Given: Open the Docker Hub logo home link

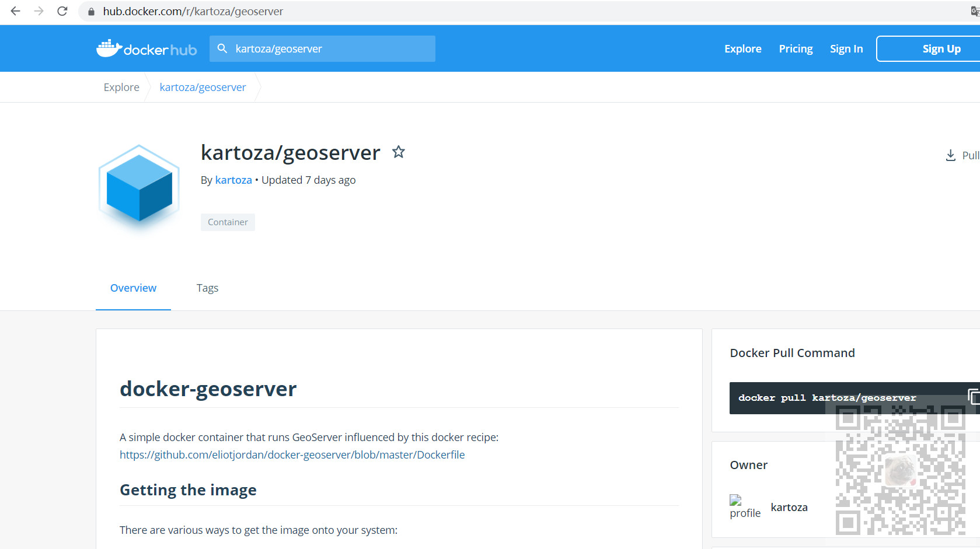Looking at the screenshot, I should coord(147,48).
